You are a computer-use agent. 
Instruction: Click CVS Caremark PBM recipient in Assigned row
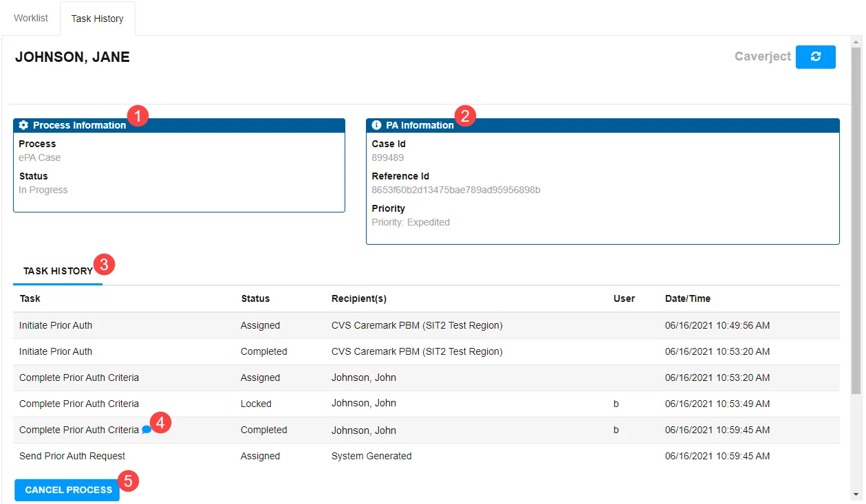417,325
